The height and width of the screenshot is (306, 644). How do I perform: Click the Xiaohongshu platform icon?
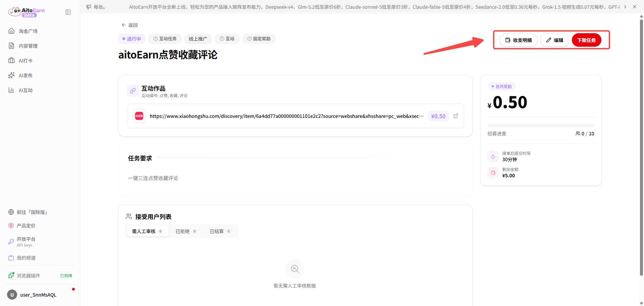pyautogui.click(x=139, y=116)
